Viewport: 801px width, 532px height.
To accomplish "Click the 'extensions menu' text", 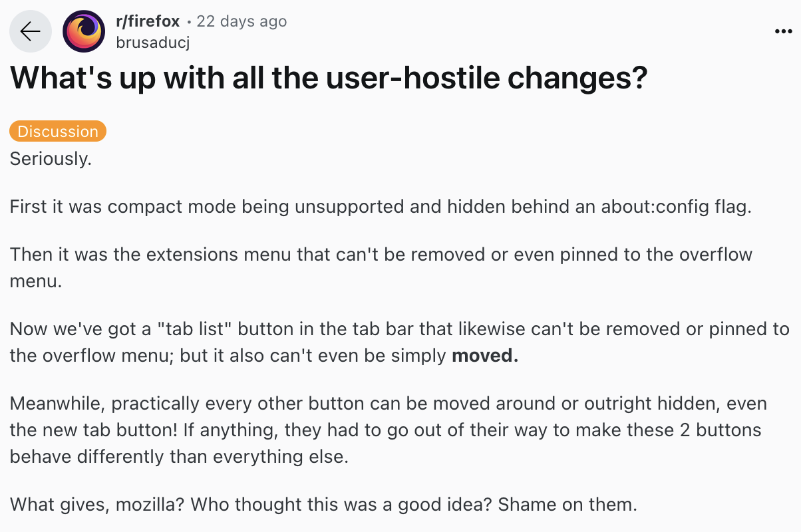I will point(220,254).
